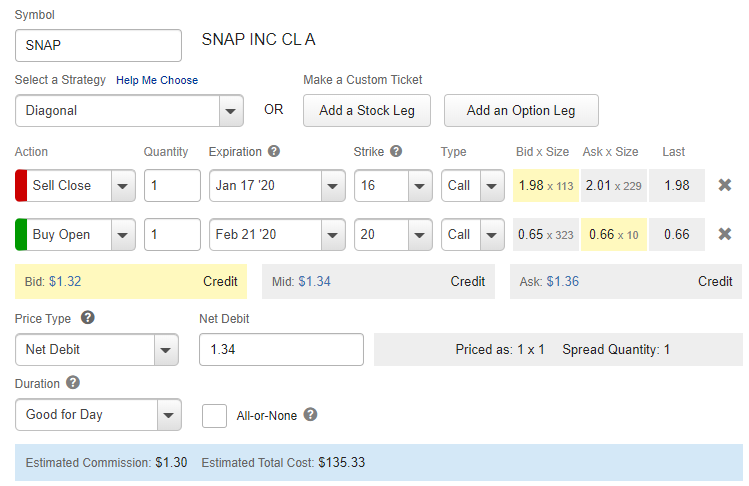
Task: Select the Ask $1.36 Credit price box
Action: pos(626,281)
